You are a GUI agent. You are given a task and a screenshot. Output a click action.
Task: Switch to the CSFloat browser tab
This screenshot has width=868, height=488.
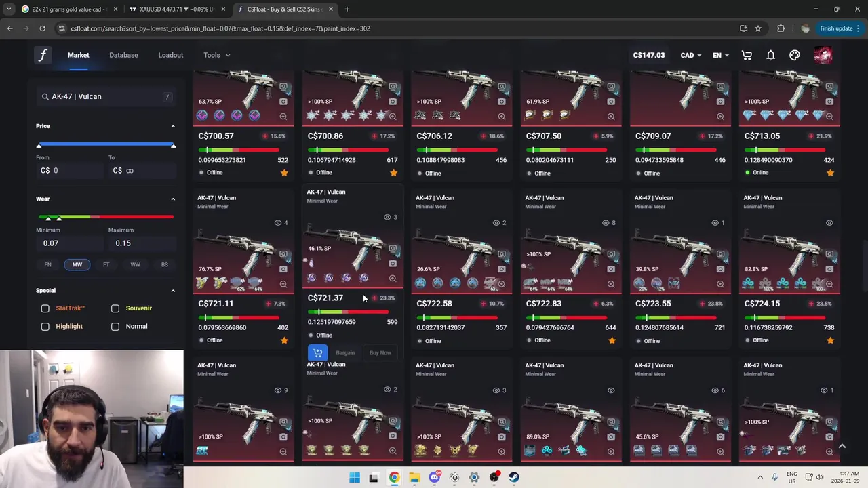tap(285, 9)
